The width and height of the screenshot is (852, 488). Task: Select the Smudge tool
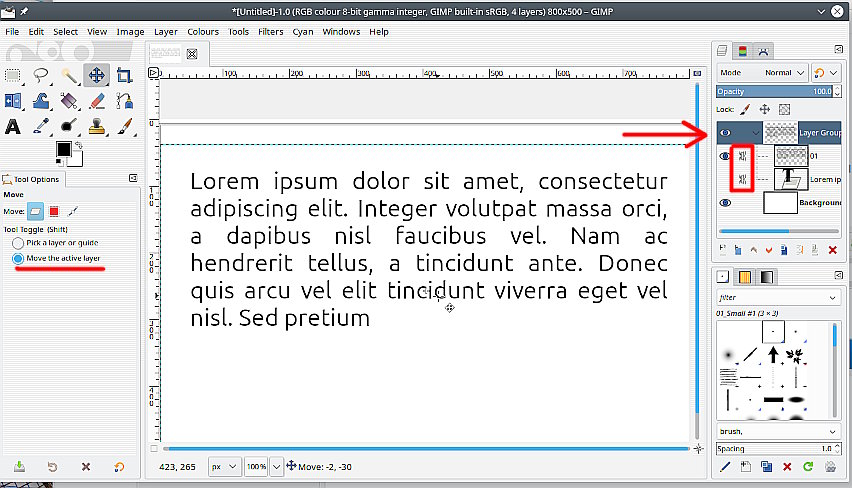[x=69, y=127]
